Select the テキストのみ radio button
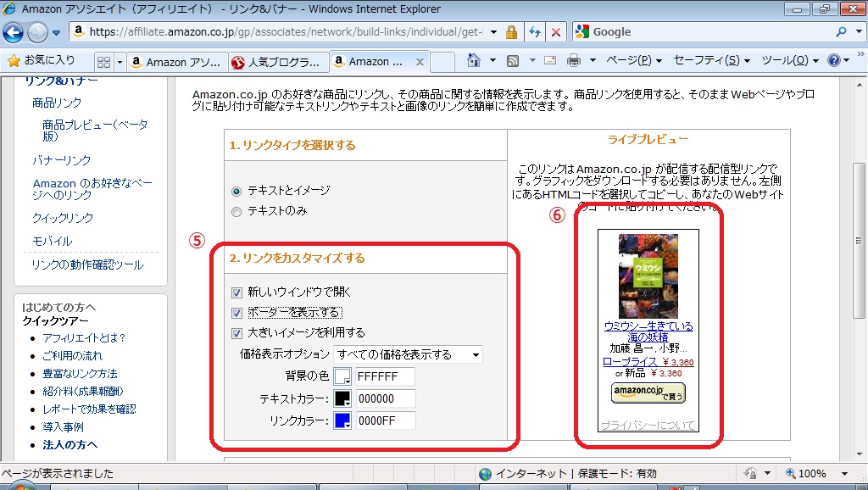 236,212
